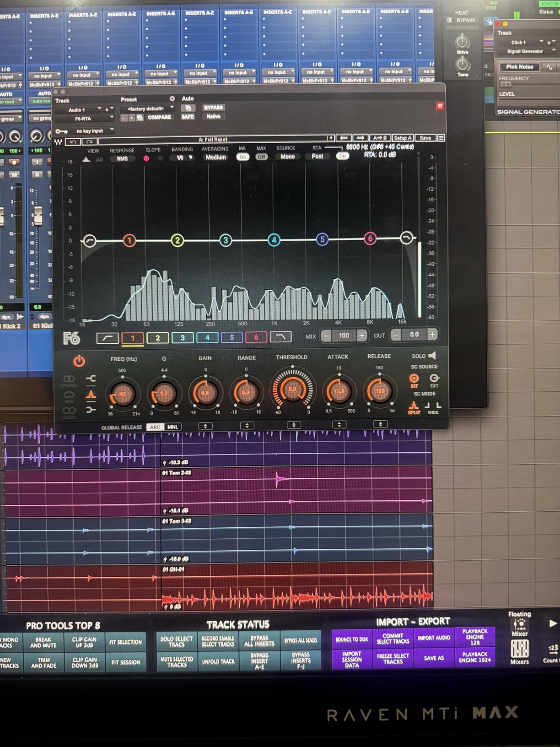Increase MIX value with plus button
This screenshot has height=747, width=560.
(361, 336)
